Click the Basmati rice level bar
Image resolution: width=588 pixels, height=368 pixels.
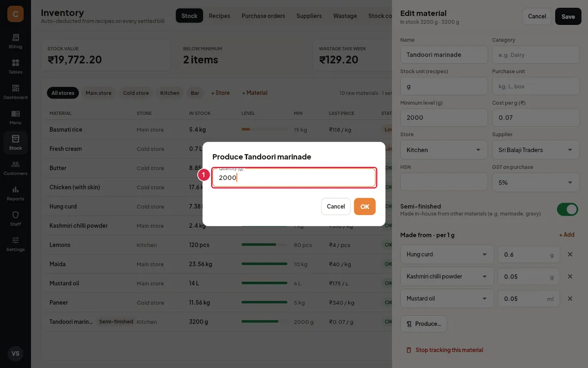pos(265,129)
